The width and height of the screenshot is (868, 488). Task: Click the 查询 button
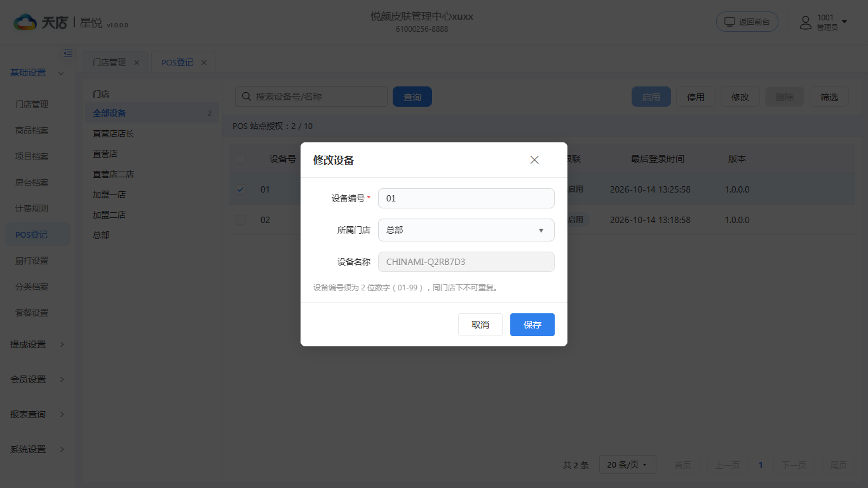click(412, 97)
